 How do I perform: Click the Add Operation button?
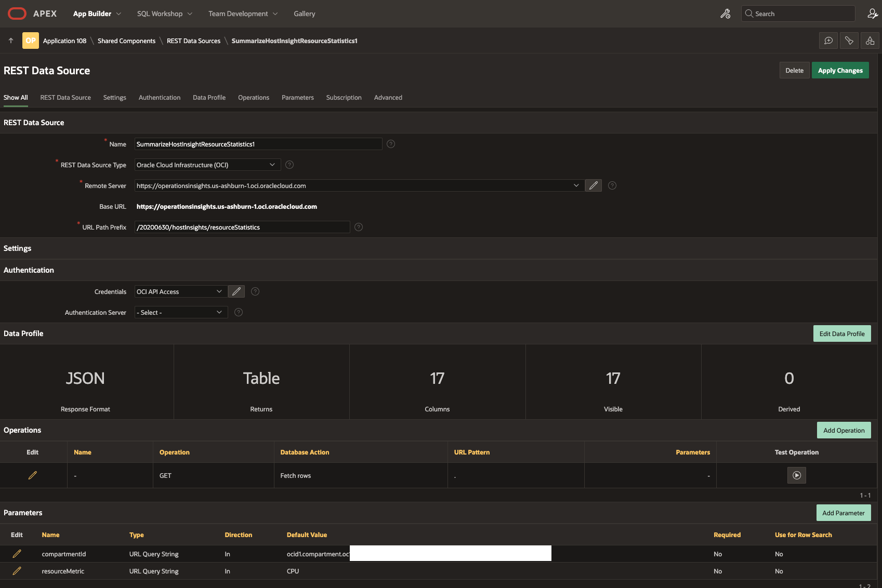pos(844,430)
